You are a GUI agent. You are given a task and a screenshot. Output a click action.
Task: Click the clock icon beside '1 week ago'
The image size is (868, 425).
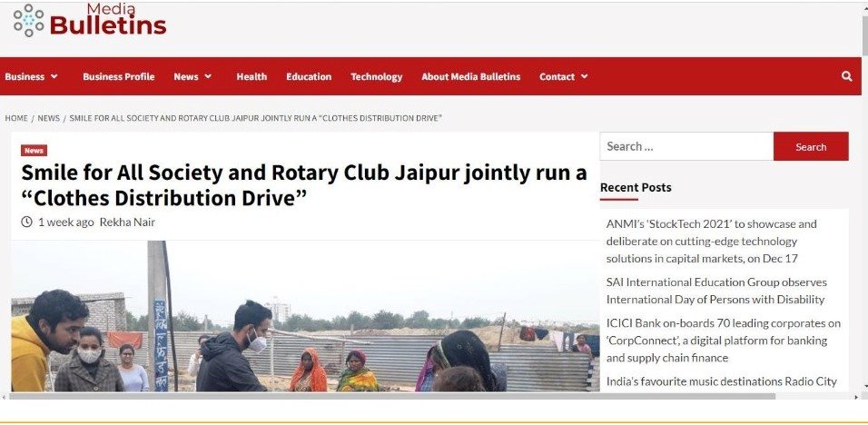tap(26, 222)
